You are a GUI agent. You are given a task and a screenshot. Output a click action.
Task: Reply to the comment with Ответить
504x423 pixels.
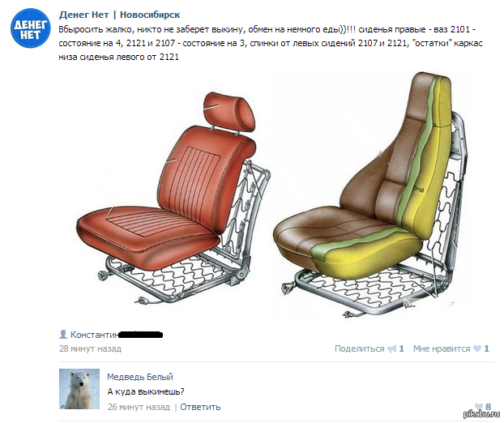200,407
